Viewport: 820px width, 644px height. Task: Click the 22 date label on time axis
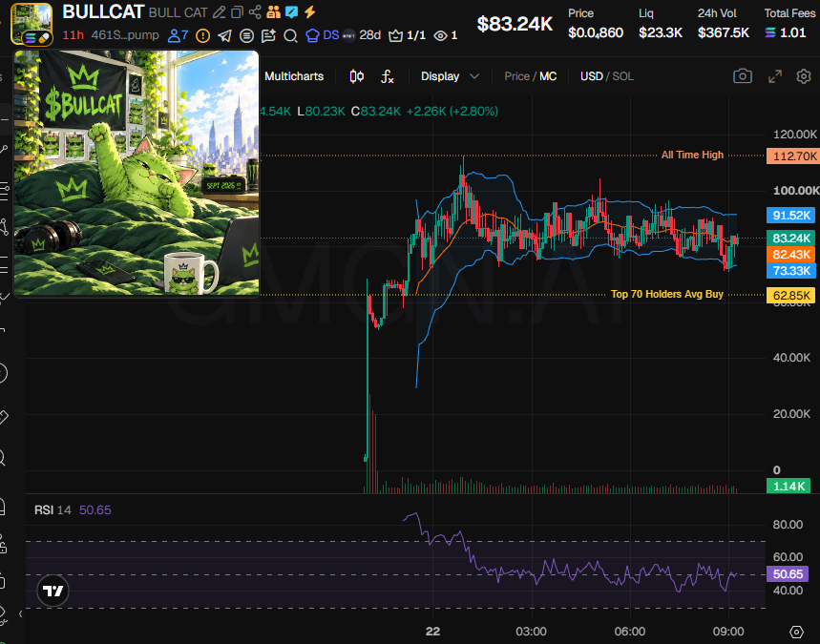(x=432, y=632)
